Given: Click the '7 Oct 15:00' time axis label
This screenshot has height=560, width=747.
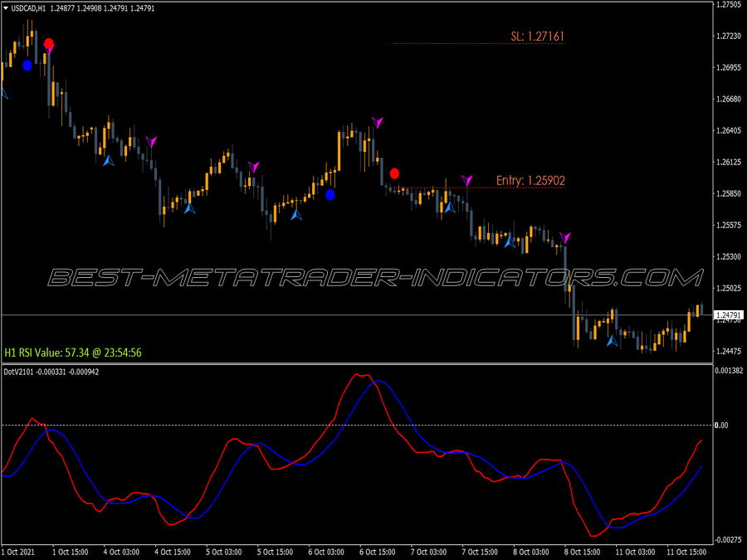Looking at the screenshot, I should pyautogui.click(x=480, y=553).
